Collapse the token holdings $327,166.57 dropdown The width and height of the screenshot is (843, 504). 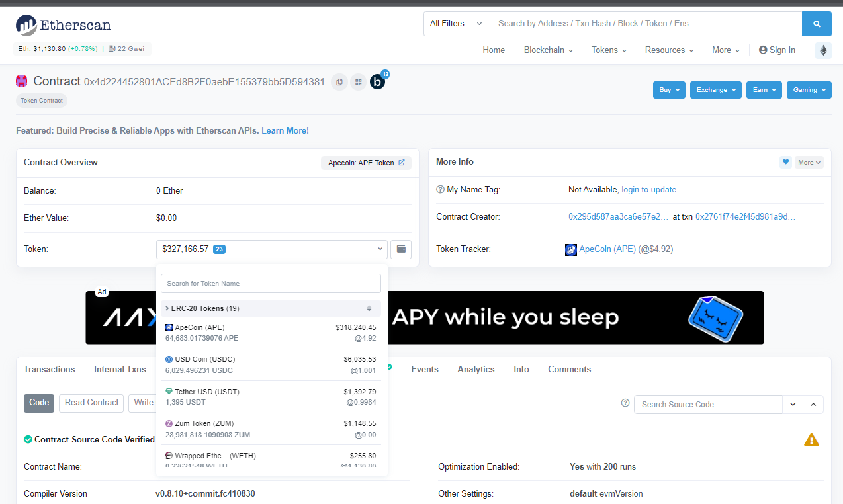(x=271, y=249)
